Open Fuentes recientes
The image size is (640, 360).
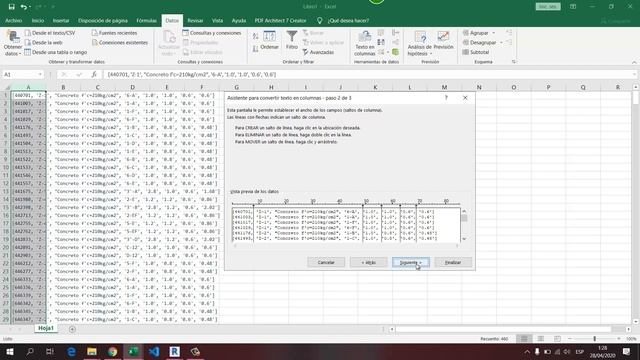114,33
